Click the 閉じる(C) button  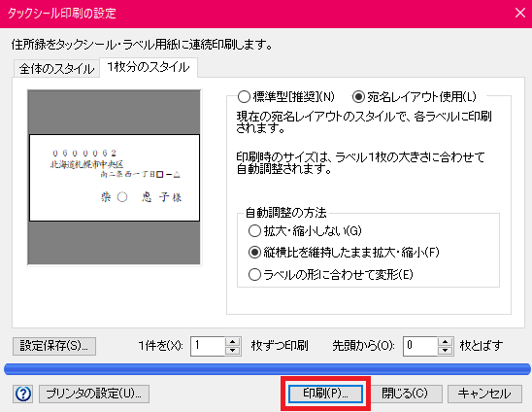pos(405,394)
